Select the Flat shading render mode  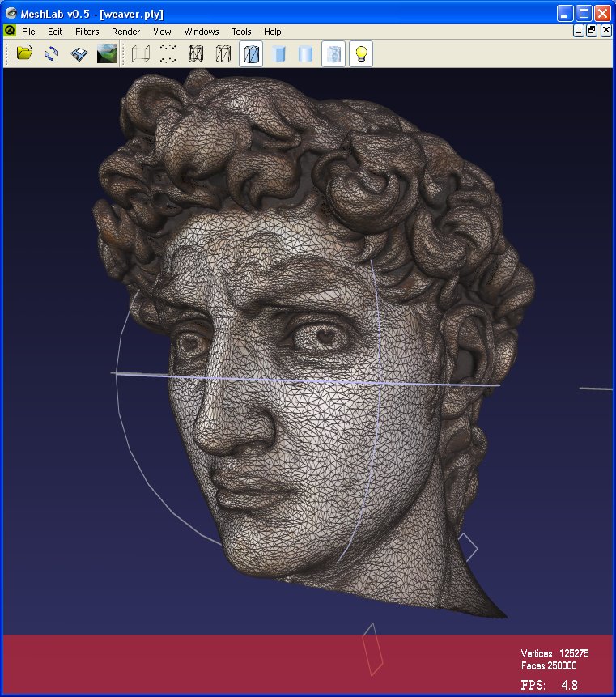(279, 54)
